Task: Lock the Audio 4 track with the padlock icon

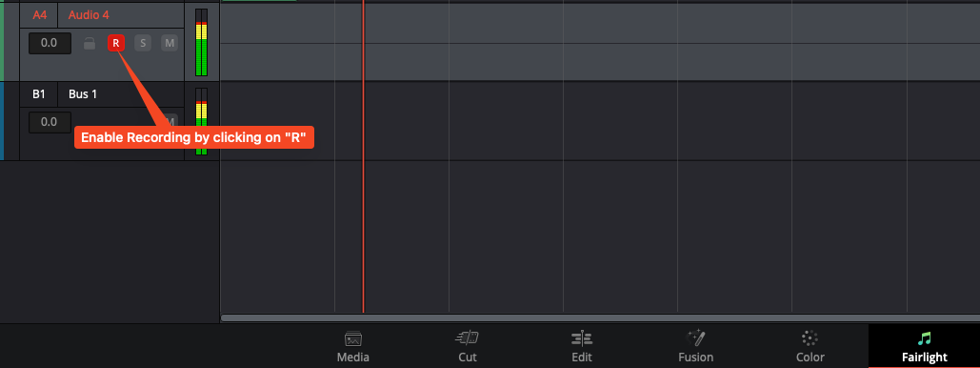Action: point(90,43)
